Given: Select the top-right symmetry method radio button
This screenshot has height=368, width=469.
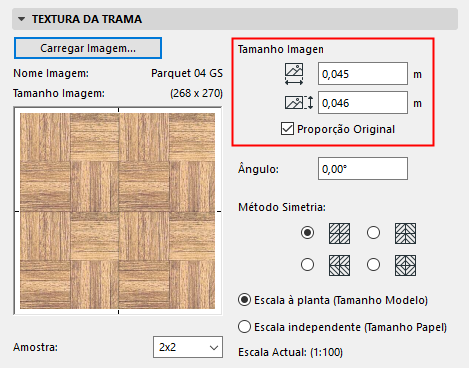Looking at the screenshot, I should [x=373, y=232].
